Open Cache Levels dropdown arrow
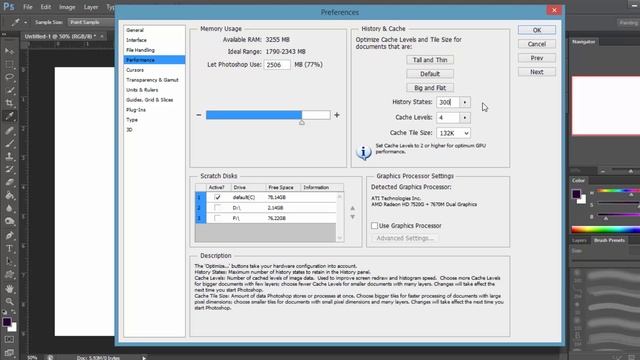 (465, 118)
